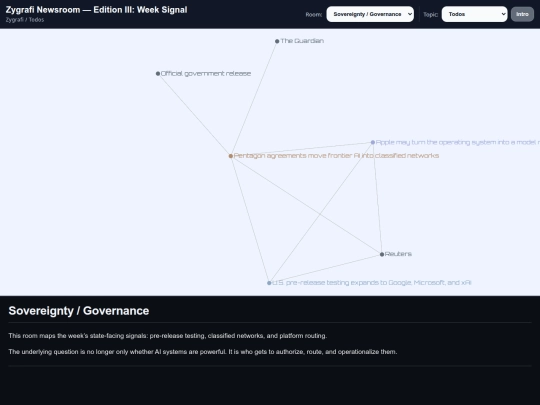Click the 'Zygrafi / Todos' breadcrumb text
This screenshot has width=540, height=405.
click(x=25, y=20)
